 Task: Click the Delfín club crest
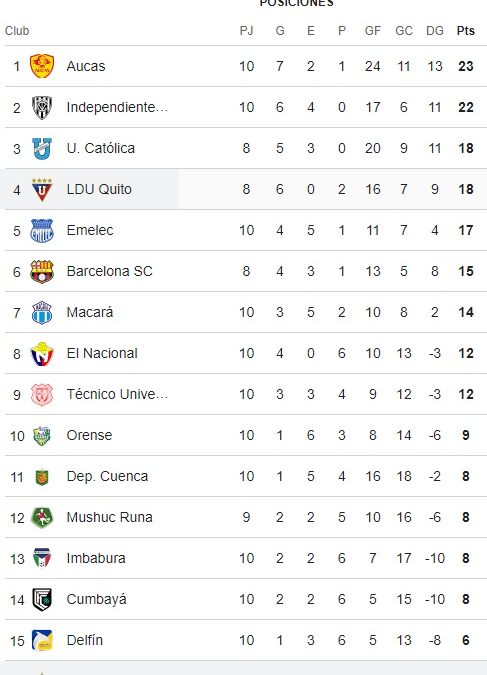pyautogui.click(x=42, y=641)
